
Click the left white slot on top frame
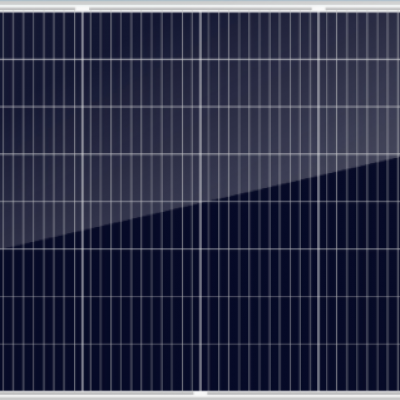[82, 8]
